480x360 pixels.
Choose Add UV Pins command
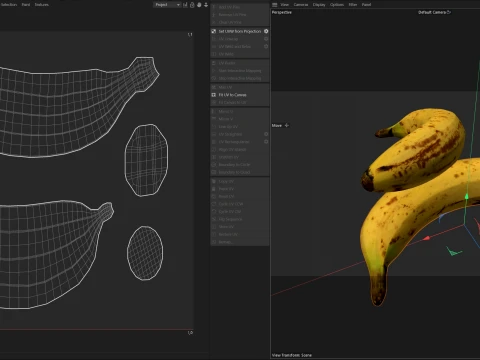tap(240, 7)
